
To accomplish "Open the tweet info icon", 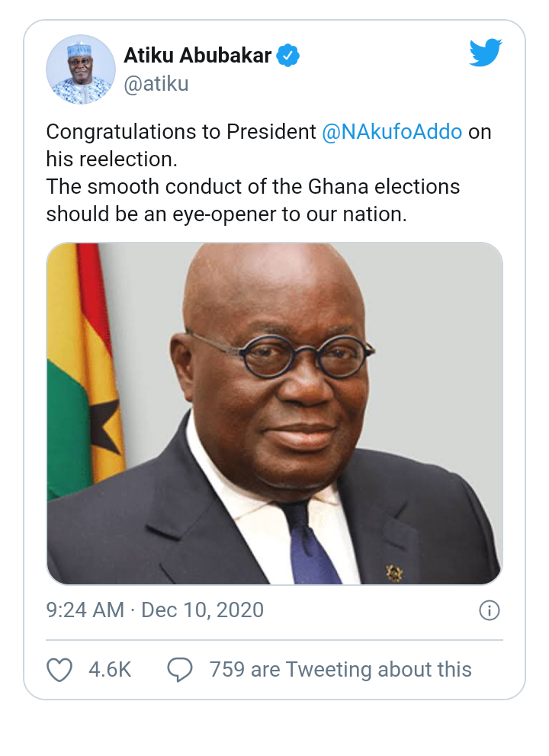I will tap(489, 610).
